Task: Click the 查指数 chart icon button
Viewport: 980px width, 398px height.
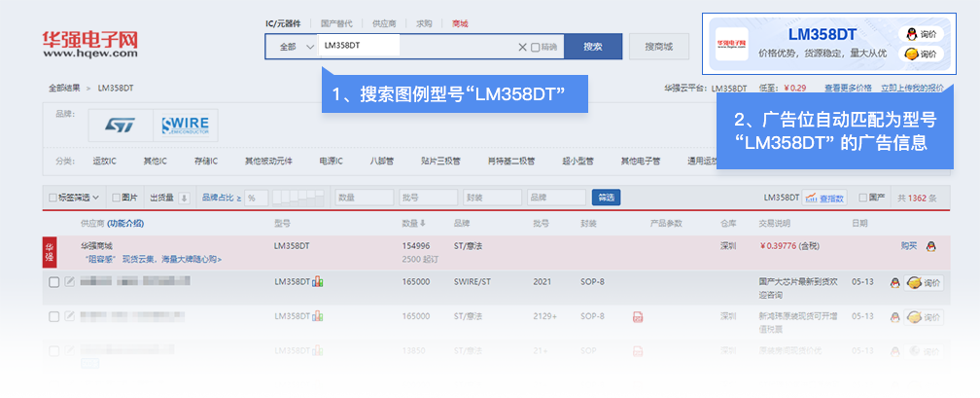Action: pos(824,198)
